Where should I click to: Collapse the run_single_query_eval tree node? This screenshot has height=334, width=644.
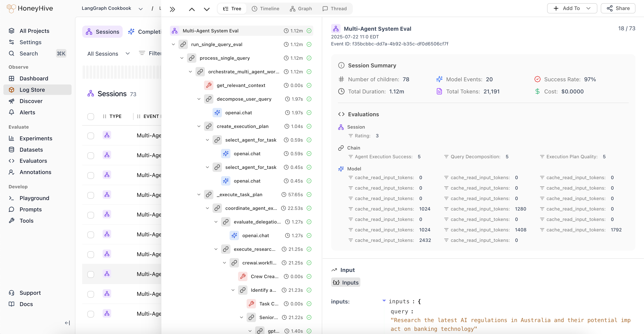pyautogui.click(x=173, y=44)
